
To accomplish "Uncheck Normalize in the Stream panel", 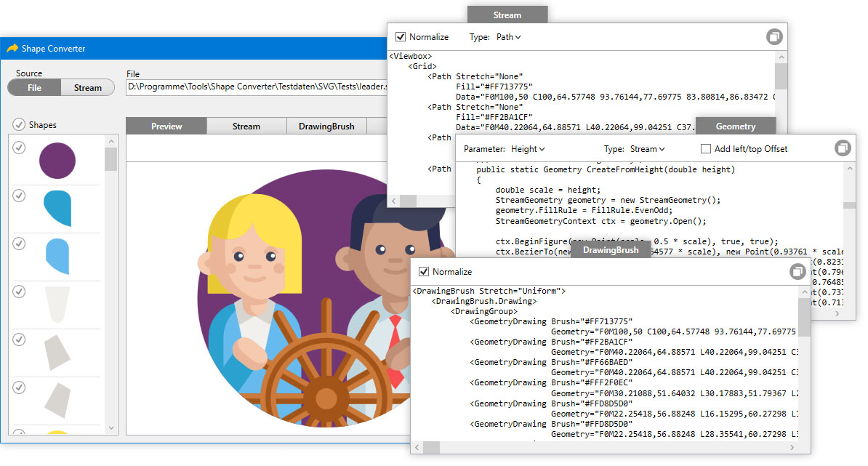I will 401,37.
